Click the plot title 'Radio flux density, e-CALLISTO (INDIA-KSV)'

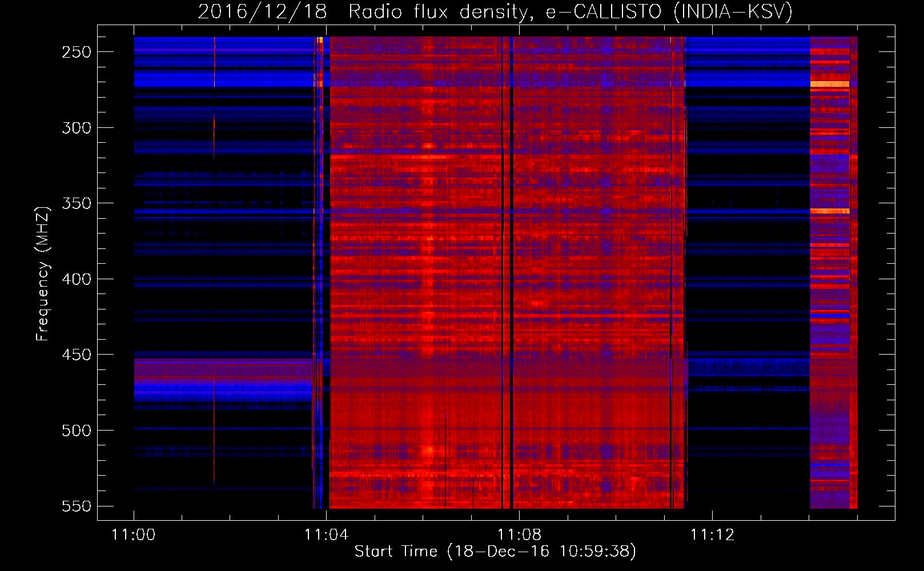pos(571,12)
